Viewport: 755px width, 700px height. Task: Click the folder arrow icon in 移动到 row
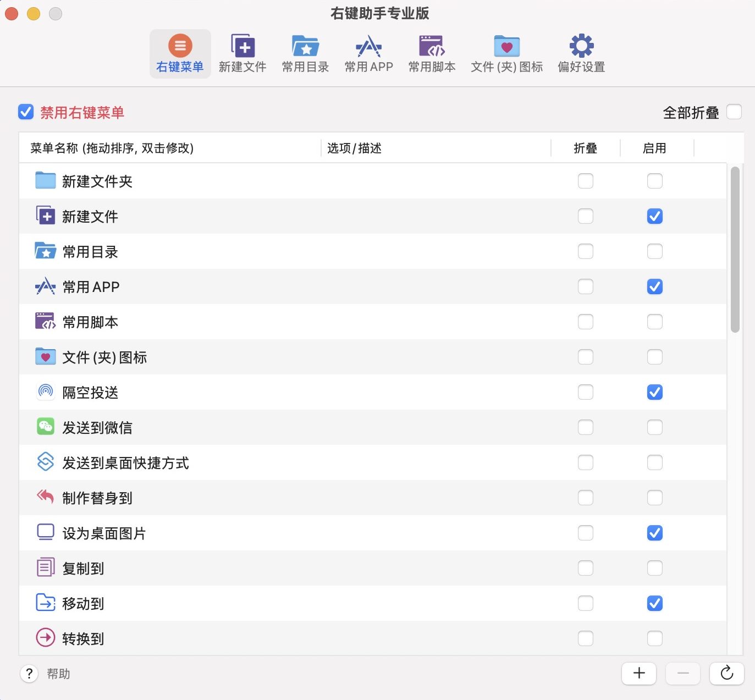click(46, 603)
